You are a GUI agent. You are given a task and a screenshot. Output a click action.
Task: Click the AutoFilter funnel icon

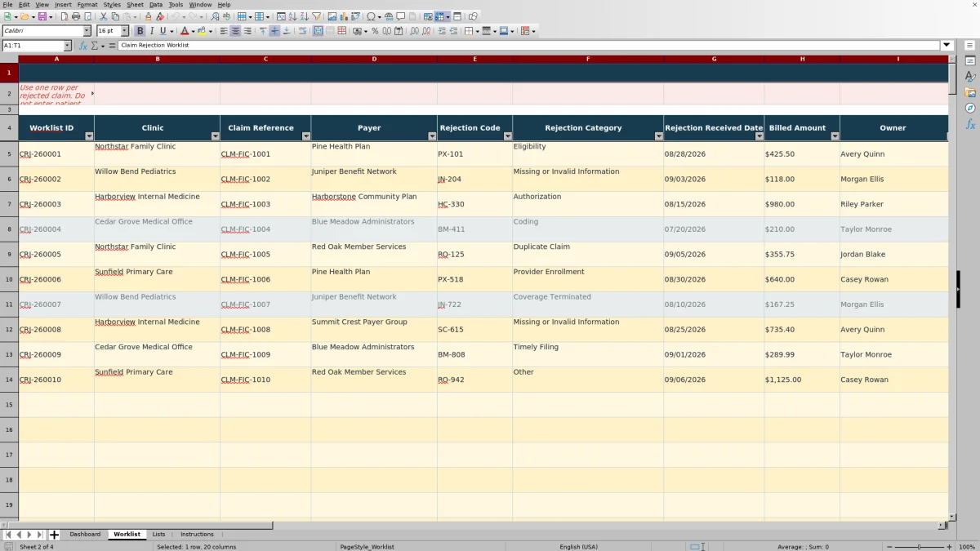coord(316,16)
